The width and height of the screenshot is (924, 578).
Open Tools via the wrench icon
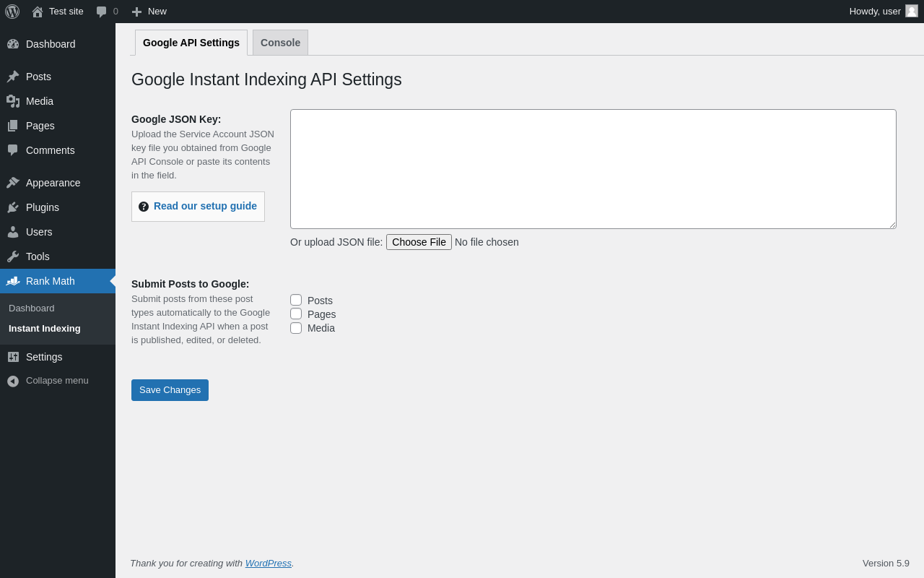(x=13, y=256)
